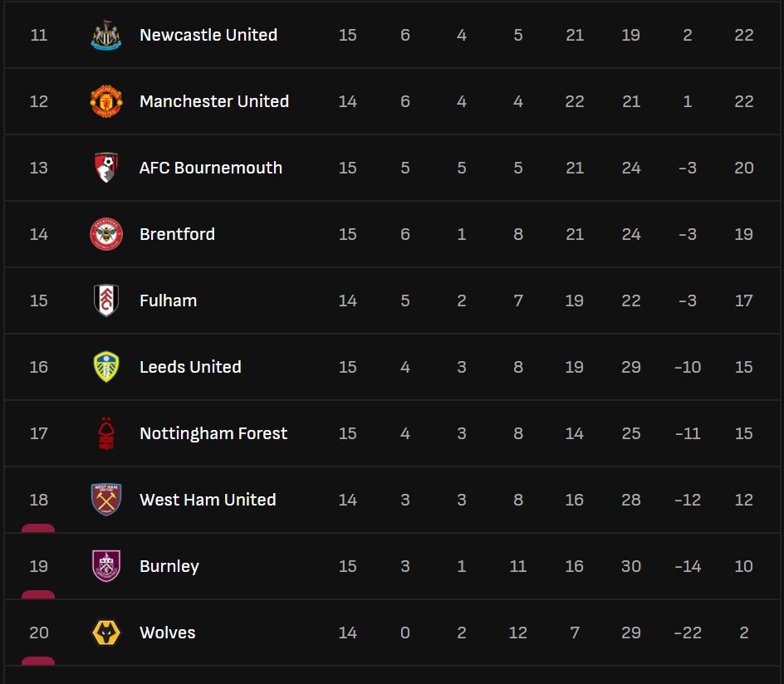Click position number 18 for West Ham

click(39, 500)
